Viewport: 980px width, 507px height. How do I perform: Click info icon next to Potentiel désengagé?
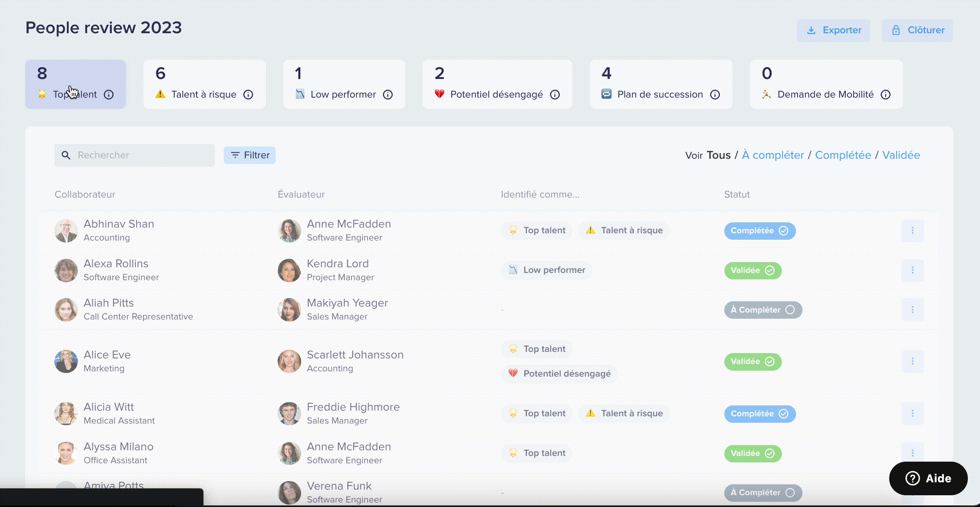[555, 94]
